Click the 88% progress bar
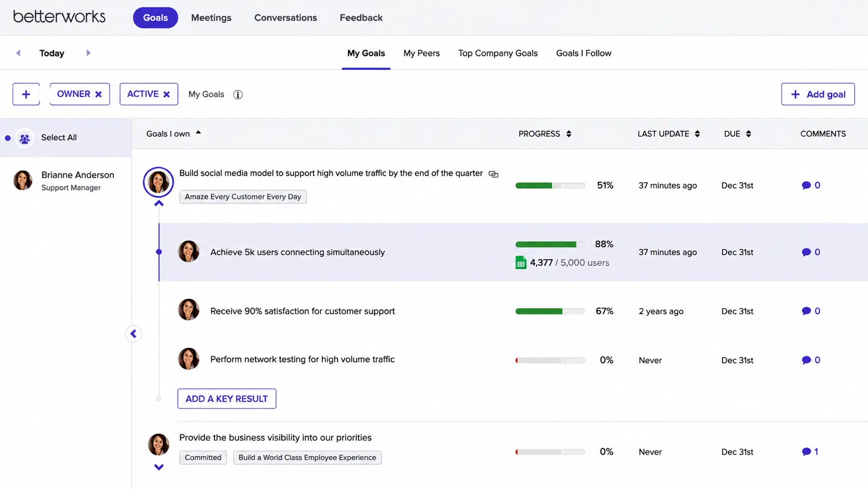Screen dimensions: 868x489 550,244
